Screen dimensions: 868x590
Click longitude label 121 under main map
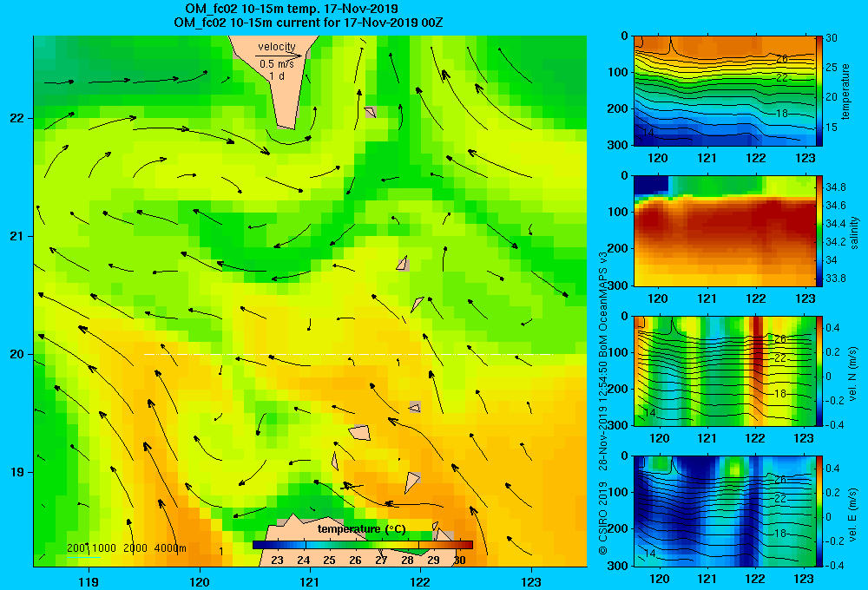(x=310, y=581)
